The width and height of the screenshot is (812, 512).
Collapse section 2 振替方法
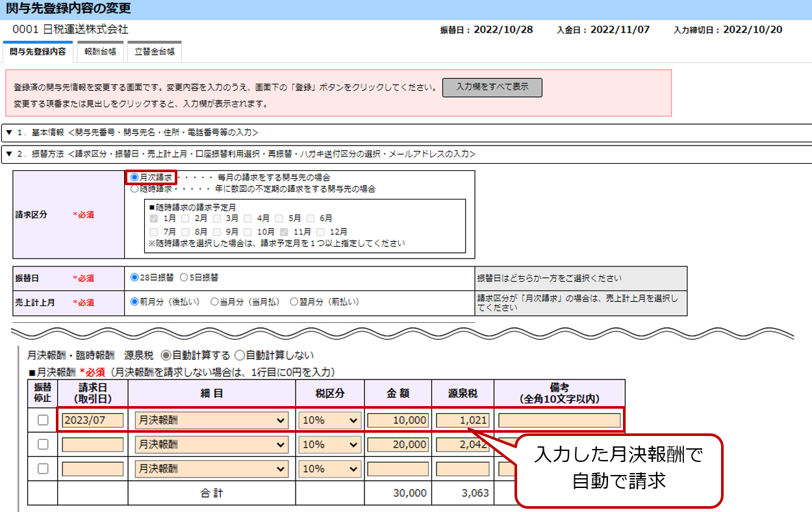click(9, 154)
